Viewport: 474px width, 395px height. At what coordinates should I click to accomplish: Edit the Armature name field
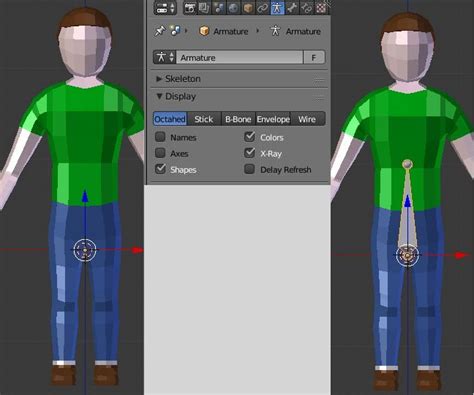[x=239, y=57]
